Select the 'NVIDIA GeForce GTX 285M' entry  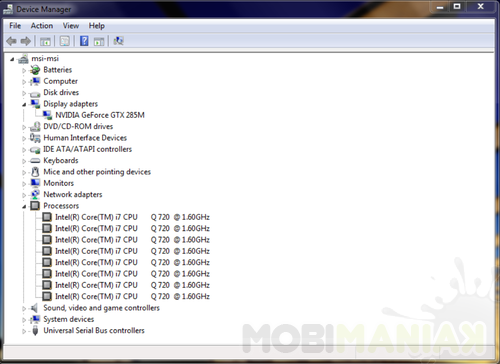(100, 115)
